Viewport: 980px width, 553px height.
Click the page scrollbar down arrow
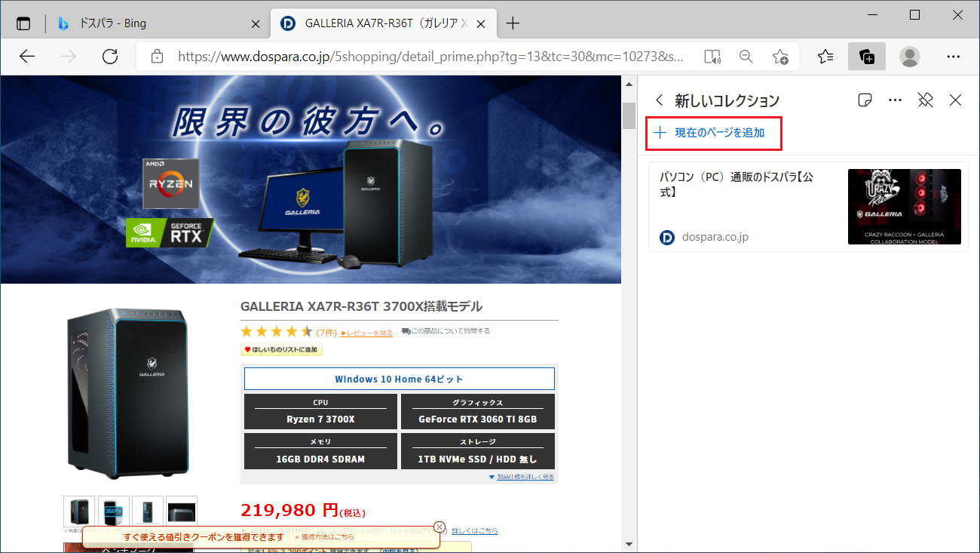[629, 545]
